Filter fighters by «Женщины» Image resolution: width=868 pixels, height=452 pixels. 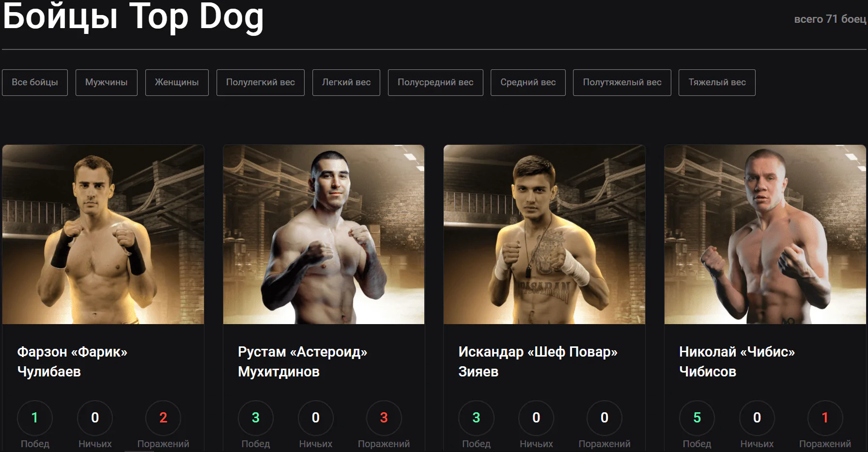[176, 82]
